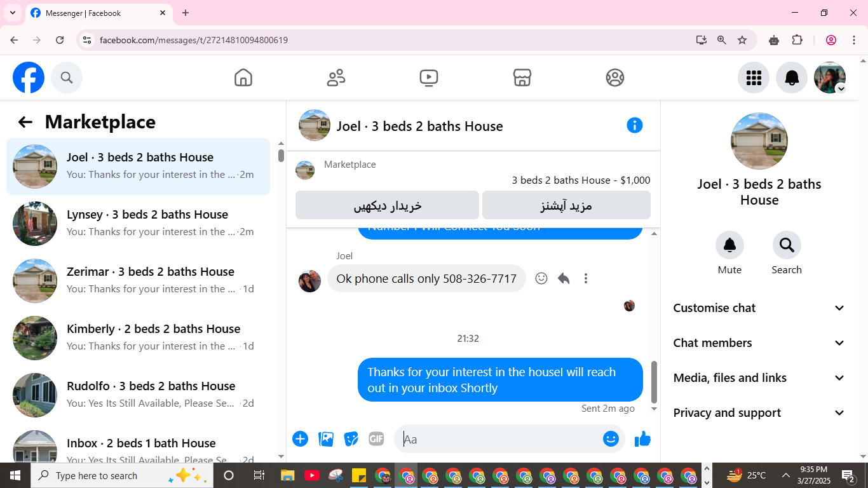This screenshot has width=868, height=488.
Task: Open Kimberly's 2 beds 2 baths House chat
Action: [x=138, y=338]
